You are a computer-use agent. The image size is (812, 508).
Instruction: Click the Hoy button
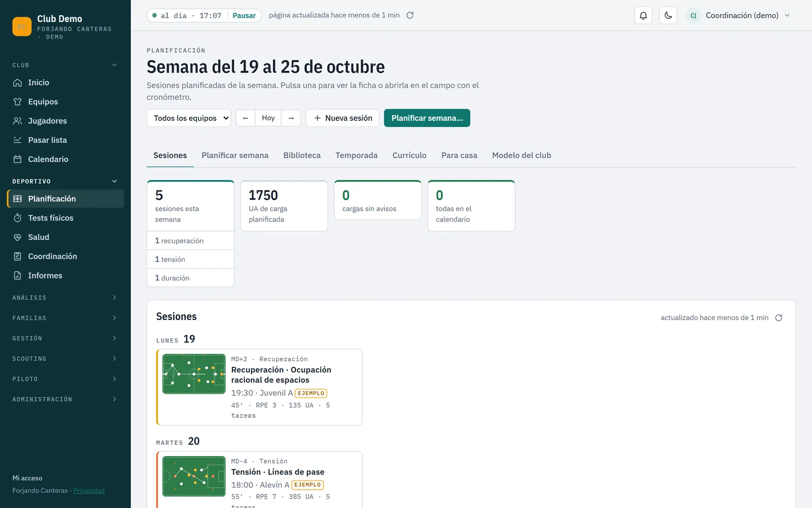(268, 118)
